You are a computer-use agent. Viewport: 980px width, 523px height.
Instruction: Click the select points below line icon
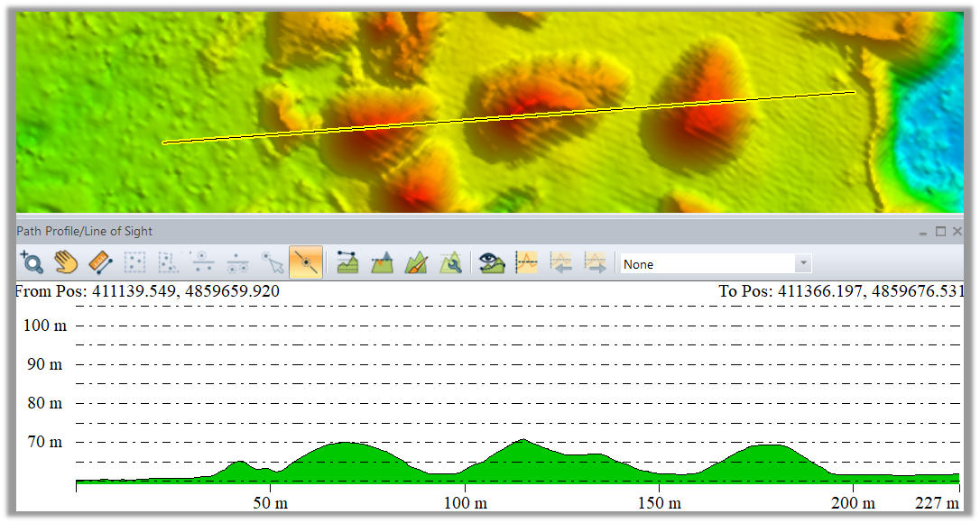(x=236, y=262)
